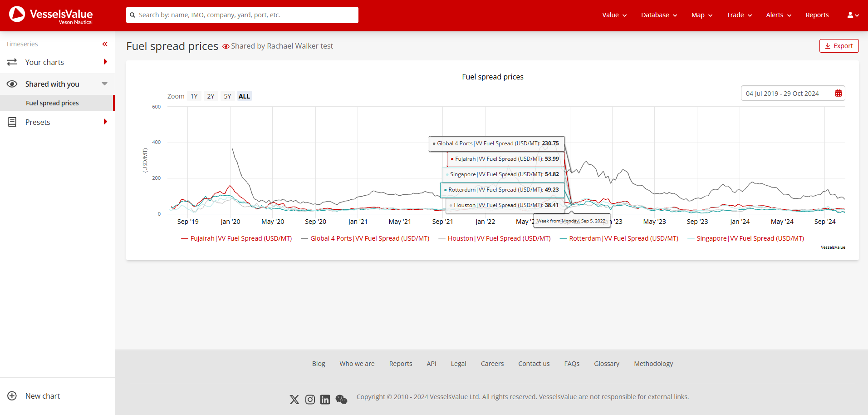Viewport: 868px width, 415px height.
Task: Open the Reports menu item
Action: (817, 15)
